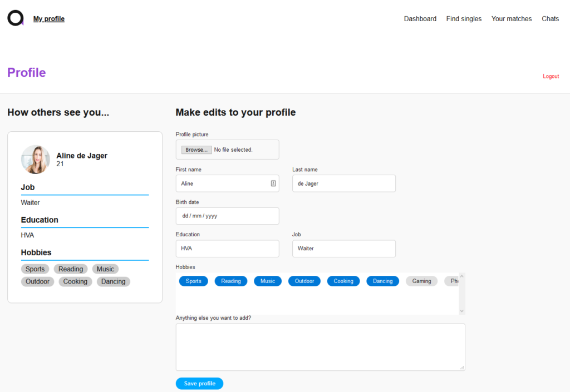Toggle the Reading hobby chip
The height and width of the screenshot is (392, 570).
(x=231, y=281)
